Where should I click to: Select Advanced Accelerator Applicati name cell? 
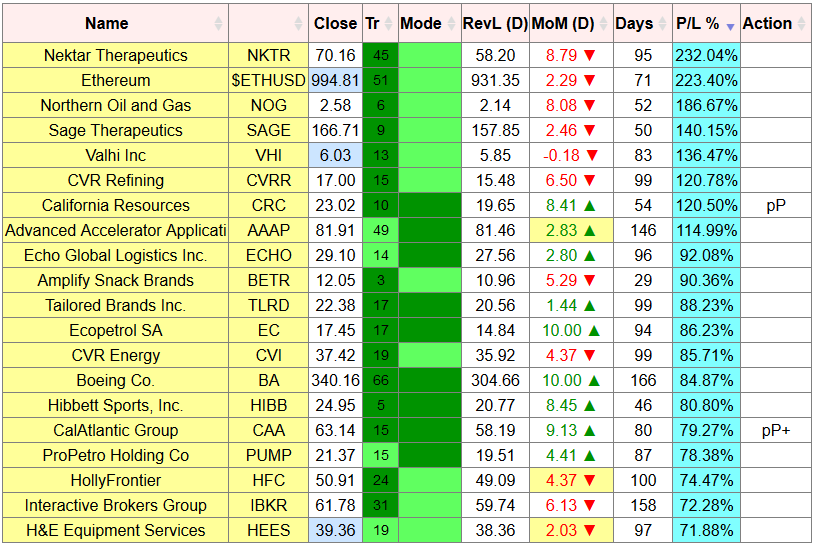click(x=115, y=231)
